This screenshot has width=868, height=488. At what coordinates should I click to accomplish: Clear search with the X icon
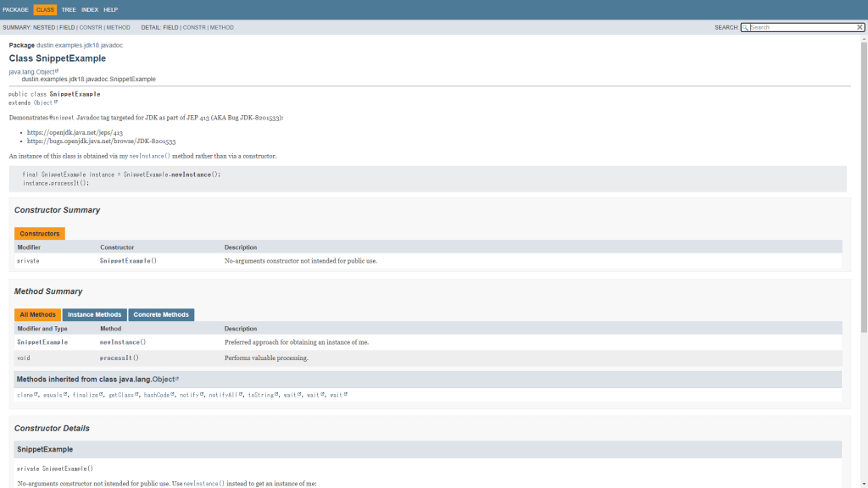pyautogui.click(x=860, y=27)
